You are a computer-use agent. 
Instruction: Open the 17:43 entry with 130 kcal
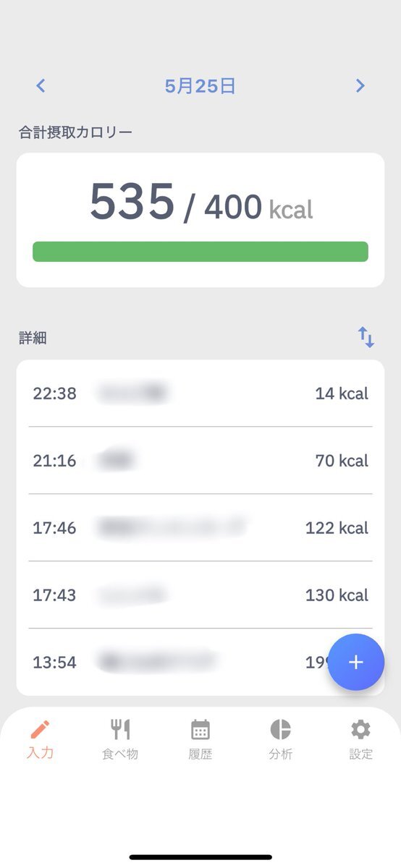pyautogui.click(x=200, y=595)
